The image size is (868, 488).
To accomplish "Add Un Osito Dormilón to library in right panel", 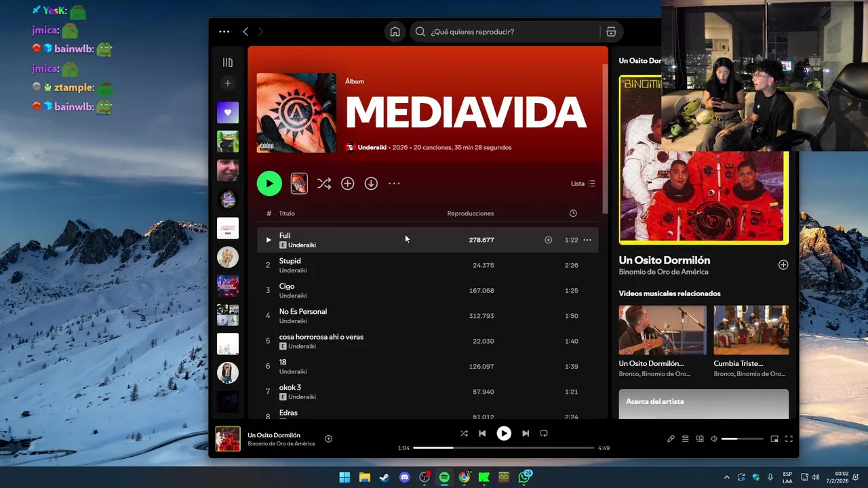I will pyautogui.click(x=783, y=265).
